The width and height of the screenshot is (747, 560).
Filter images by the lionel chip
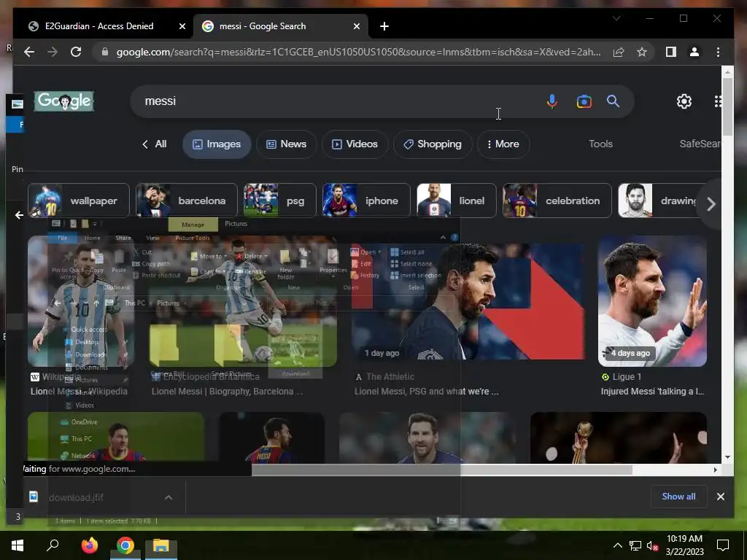457,201
